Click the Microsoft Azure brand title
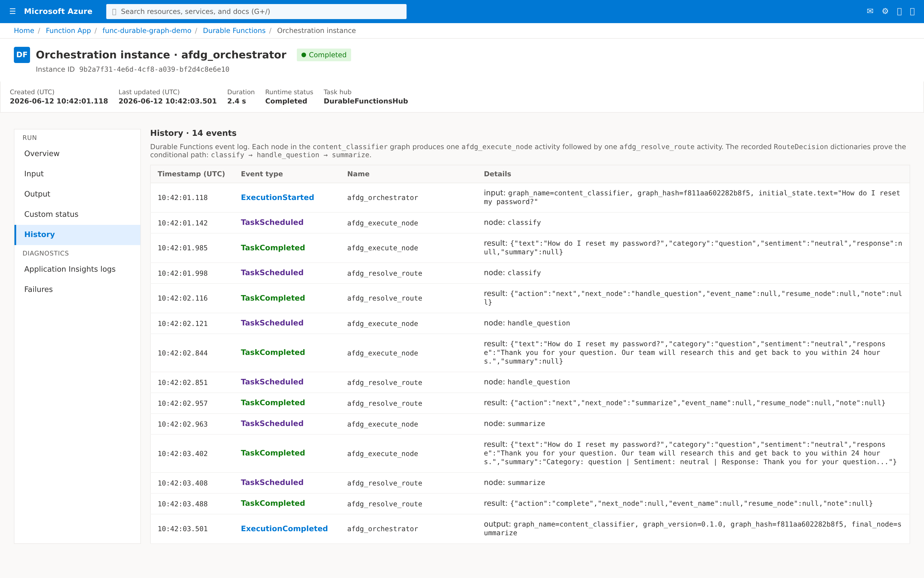The width and height of the screenshot is (924, 578). pyautogui.click(x=58, y=12)
